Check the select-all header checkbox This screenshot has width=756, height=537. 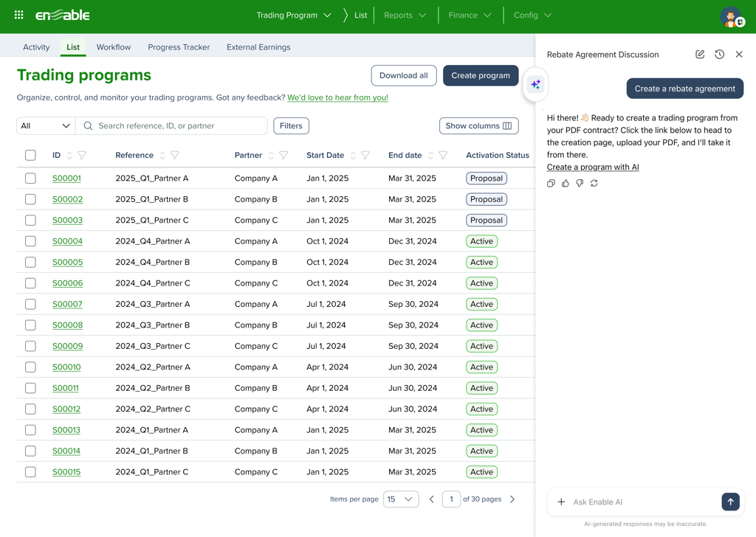pyautogui.click(x=30, y=156)
